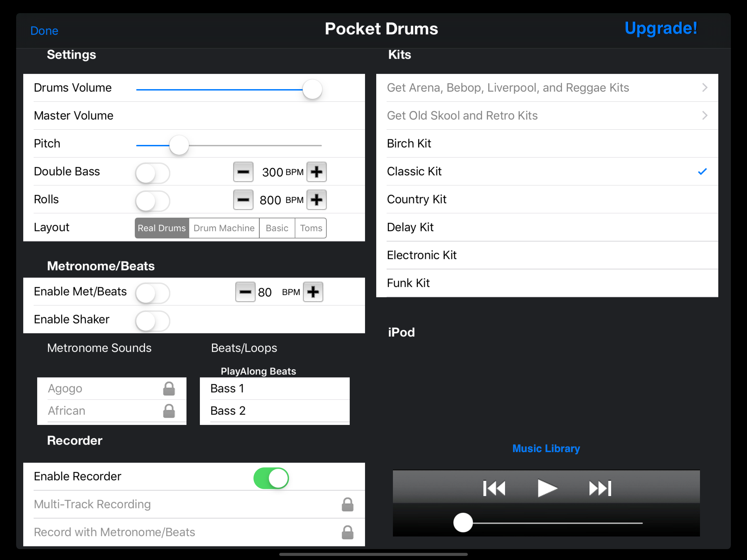Choose the Bass 2 playalong beat
Image resolution: width=747 pixels, height=560 pixels.
(275, 411)
